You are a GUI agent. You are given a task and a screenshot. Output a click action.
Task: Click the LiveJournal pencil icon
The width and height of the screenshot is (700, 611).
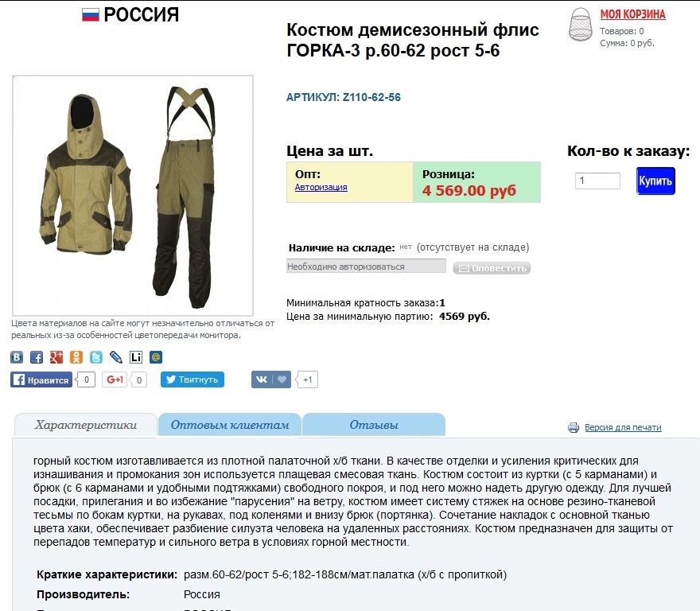click(x=115, y=357)
